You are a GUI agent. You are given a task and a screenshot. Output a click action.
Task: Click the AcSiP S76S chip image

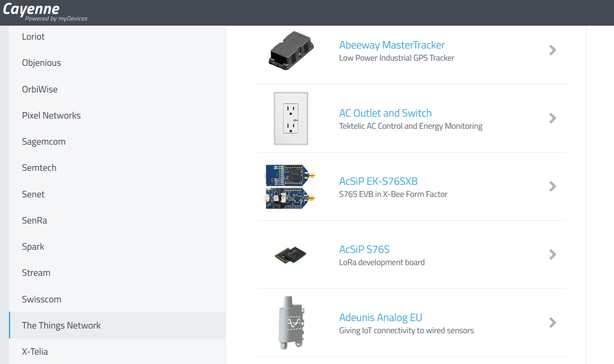[x=291, y=255]
